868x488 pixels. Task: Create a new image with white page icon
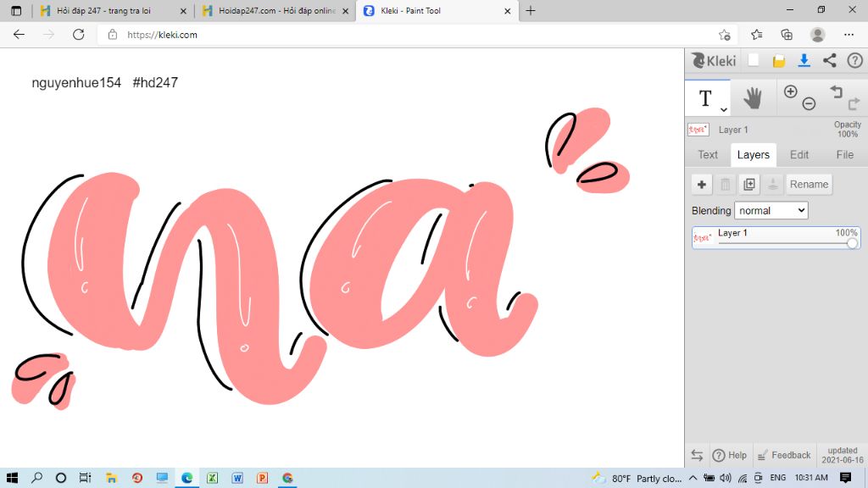754,60
